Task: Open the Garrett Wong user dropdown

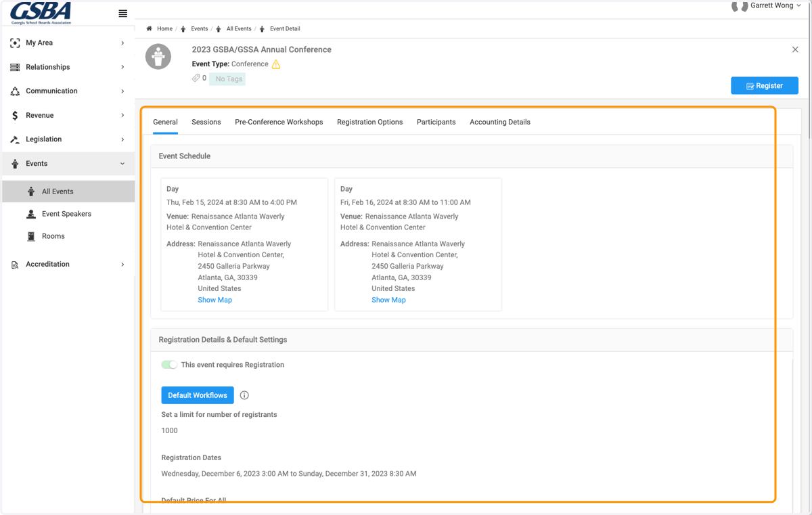Action: [775, 5]
